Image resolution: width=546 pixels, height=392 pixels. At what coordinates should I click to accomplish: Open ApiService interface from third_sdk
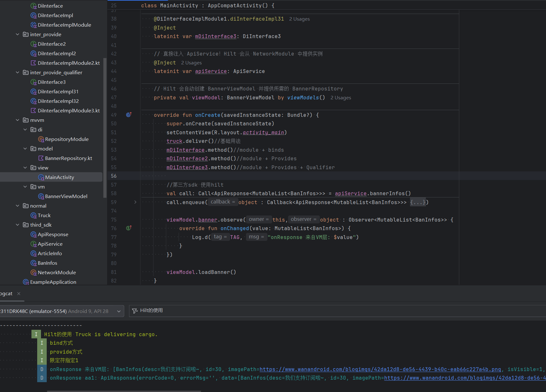[50, 244]
